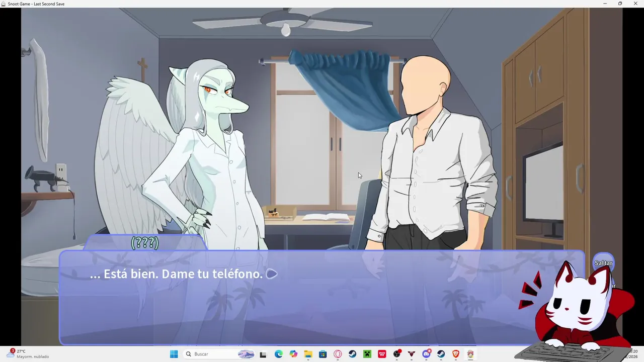Open Task View from the taskbar
The height and width of the screenshot is (362, 644).
pyautogui.click(x=263, y=354)
